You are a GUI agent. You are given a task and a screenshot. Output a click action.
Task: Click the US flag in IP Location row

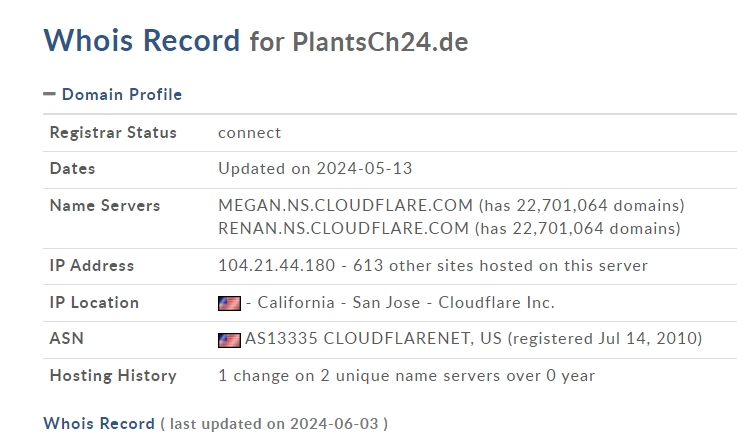[229, 303]
